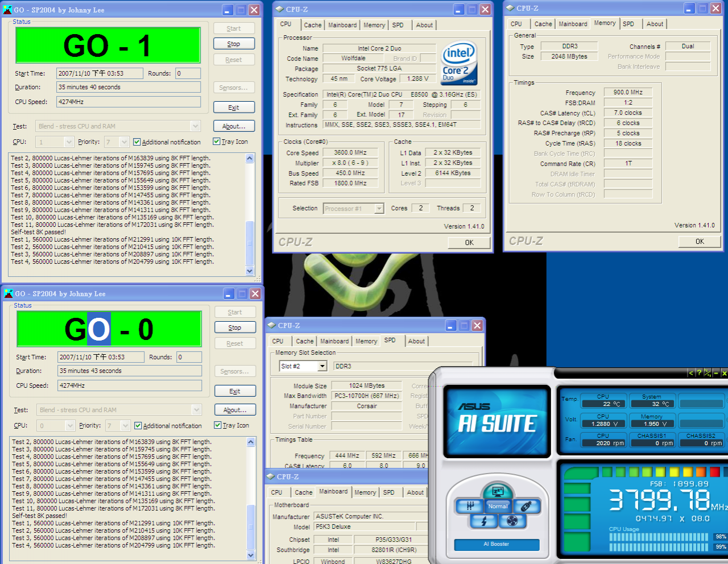Toggle Additional notification in GO - 1 window
This screenshot has height=564, width=728.
136,142
